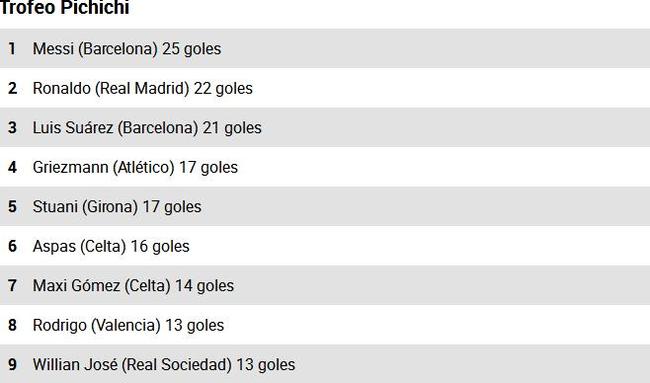The height and width of the screenshot is (383, 650).
Task: Click rank number 1 beside Messi
Action: (x=12, y=48)
